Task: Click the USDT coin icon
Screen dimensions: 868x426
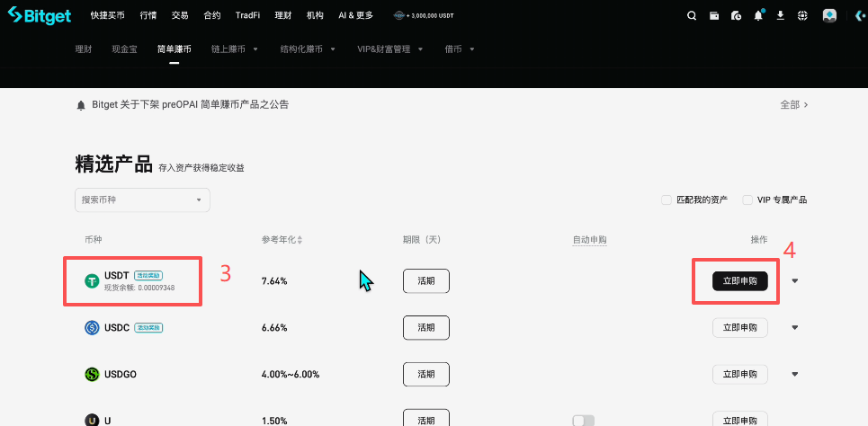Action: pyautogui.click(x=92, y=281)
